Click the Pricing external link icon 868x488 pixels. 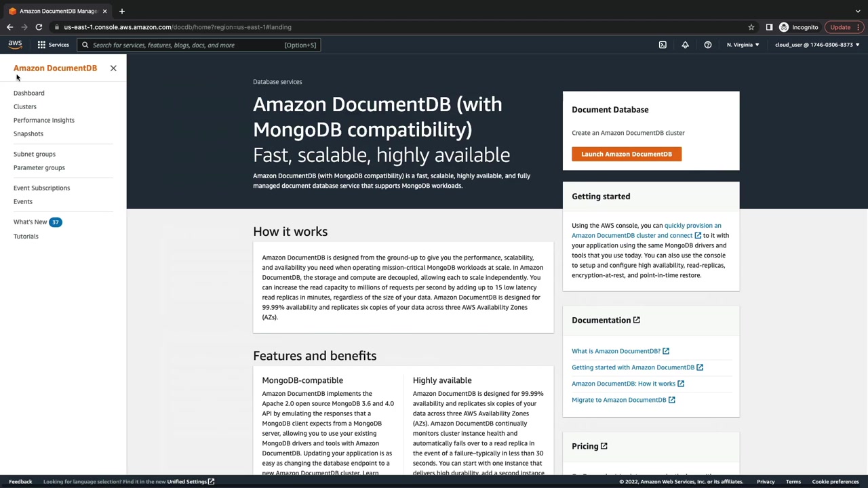point(604,446)
